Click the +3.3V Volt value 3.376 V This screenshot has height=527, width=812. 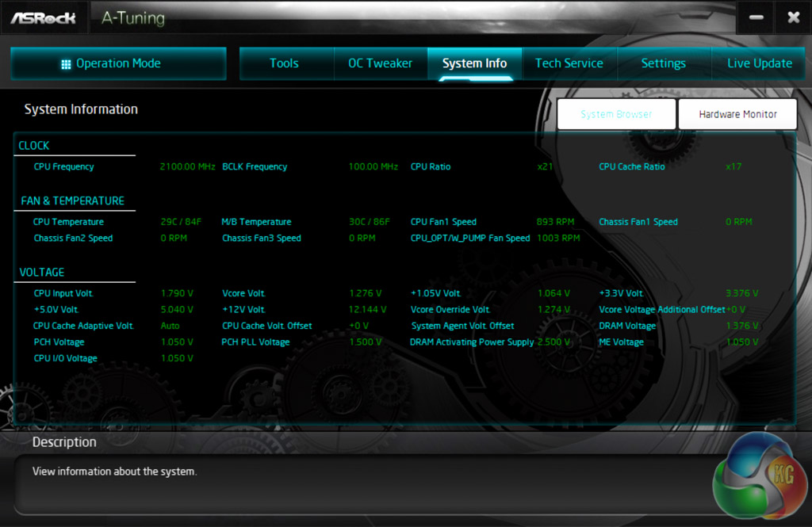[x=741, y=293]
